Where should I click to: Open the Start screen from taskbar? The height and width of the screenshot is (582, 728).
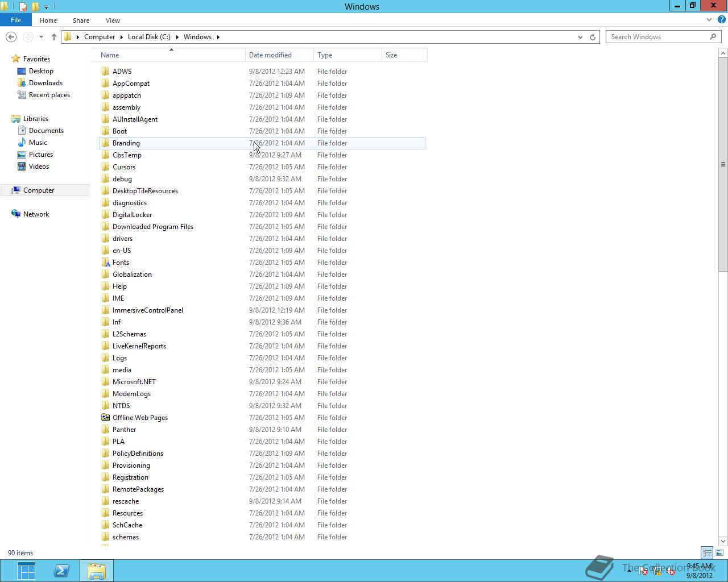[26, 571]
